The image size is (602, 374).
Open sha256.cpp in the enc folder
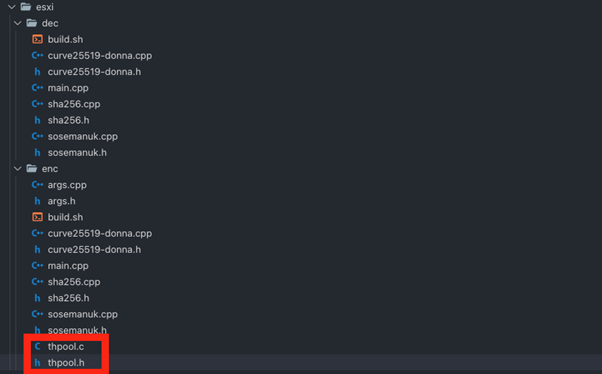click(x=74, y=282)
